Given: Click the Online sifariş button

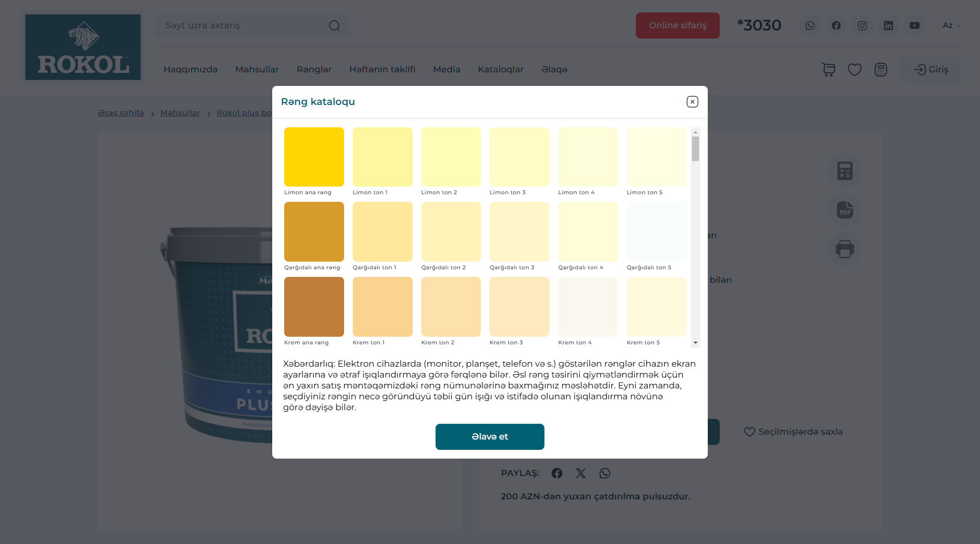Looking at the screenshot, I should [677, 26].
